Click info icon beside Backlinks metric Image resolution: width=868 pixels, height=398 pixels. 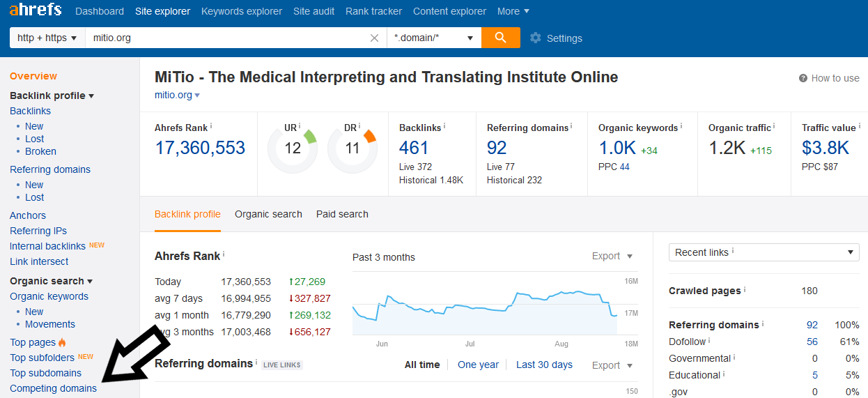(444, 126)
